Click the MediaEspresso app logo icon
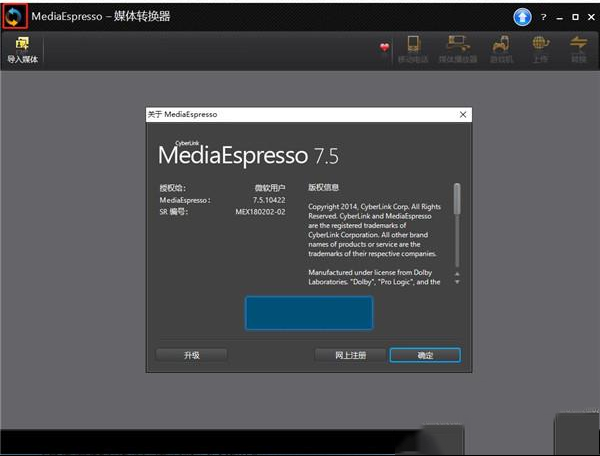The width and height of the screenshot is (600, 456). (15, 16)
